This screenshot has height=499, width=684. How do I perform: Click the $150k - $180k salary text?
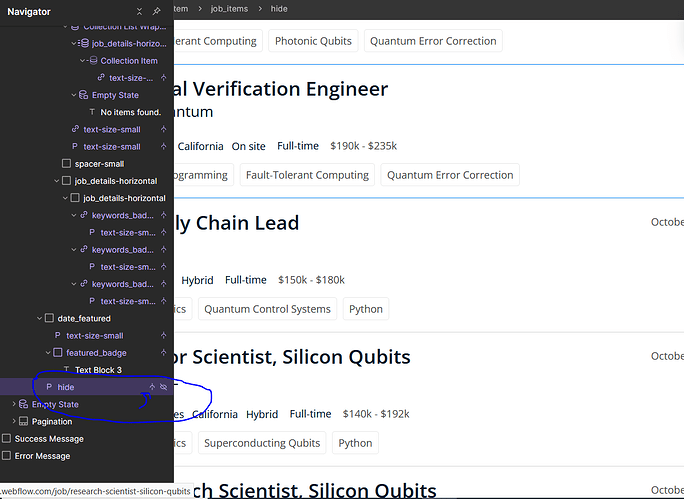click(x=311, y=280)
